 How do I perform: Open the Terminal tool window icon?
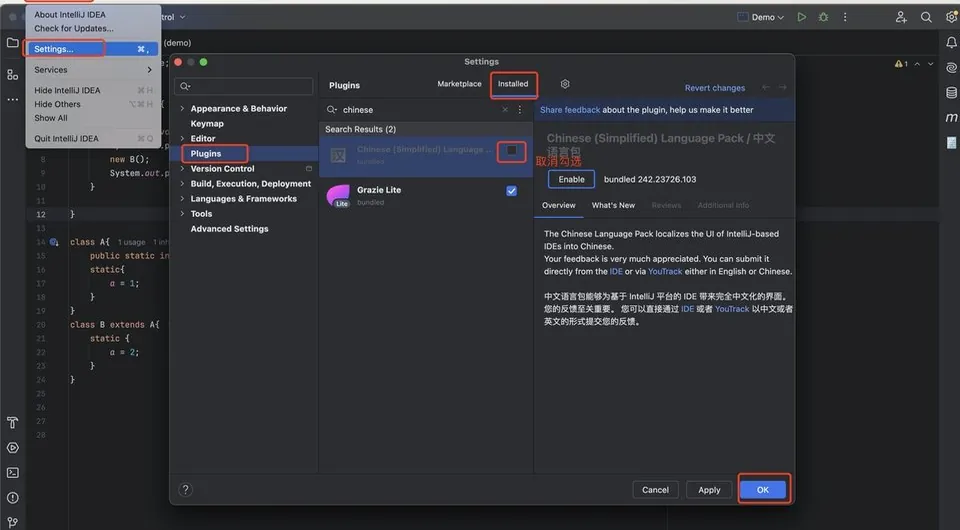12,473
